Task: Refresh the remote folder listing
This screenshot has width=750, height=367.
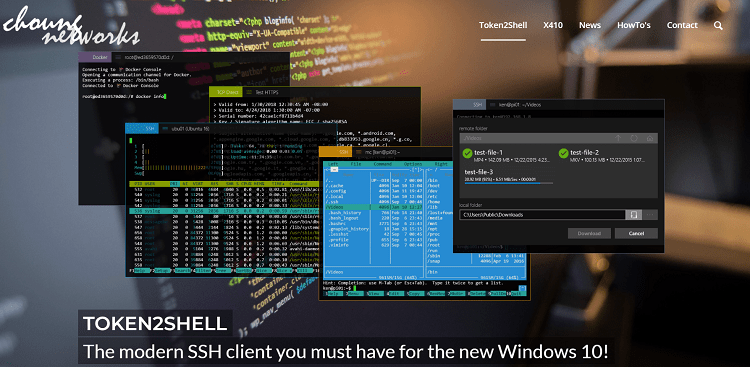Action: tap(634, 138)
